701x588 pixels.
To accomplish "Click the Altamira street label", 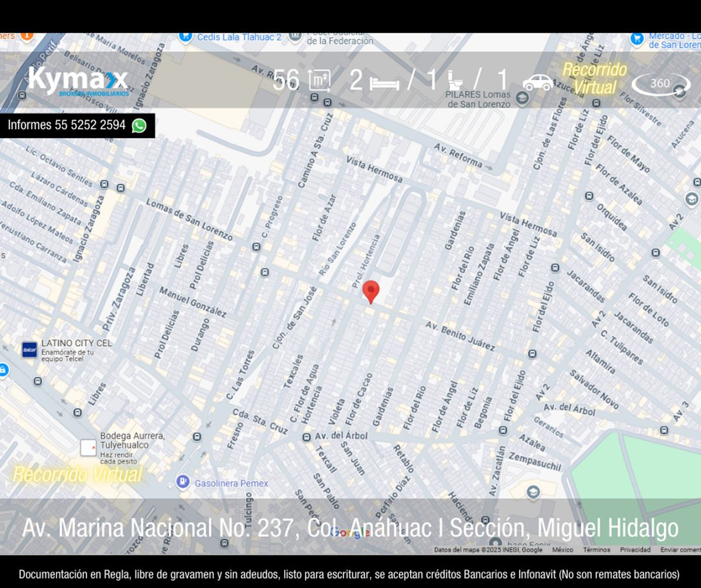I will coord(600,361).
